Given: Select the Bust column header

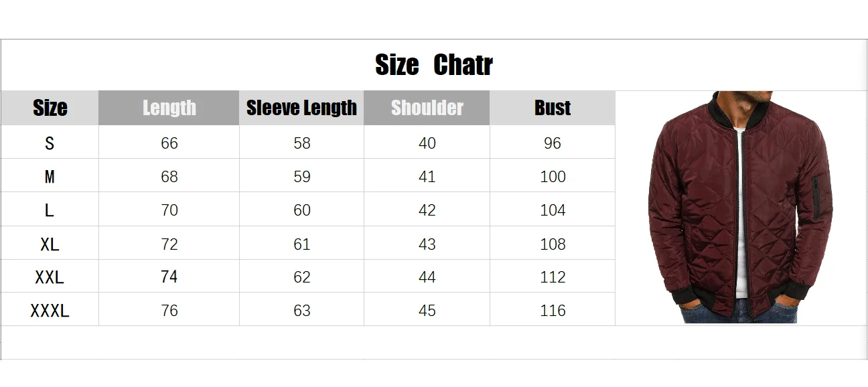Looking at the screenshot, I should tap(553, 108).
